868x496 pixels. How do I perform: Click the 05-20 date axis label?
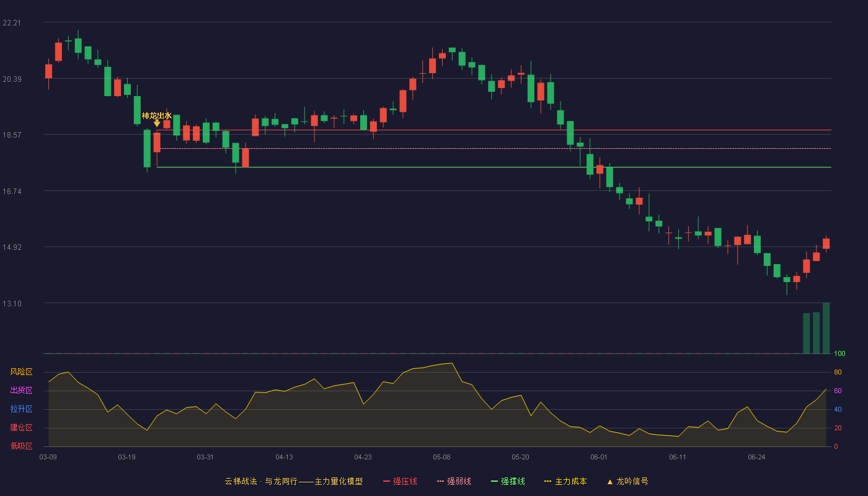click(x=520, y=457)
